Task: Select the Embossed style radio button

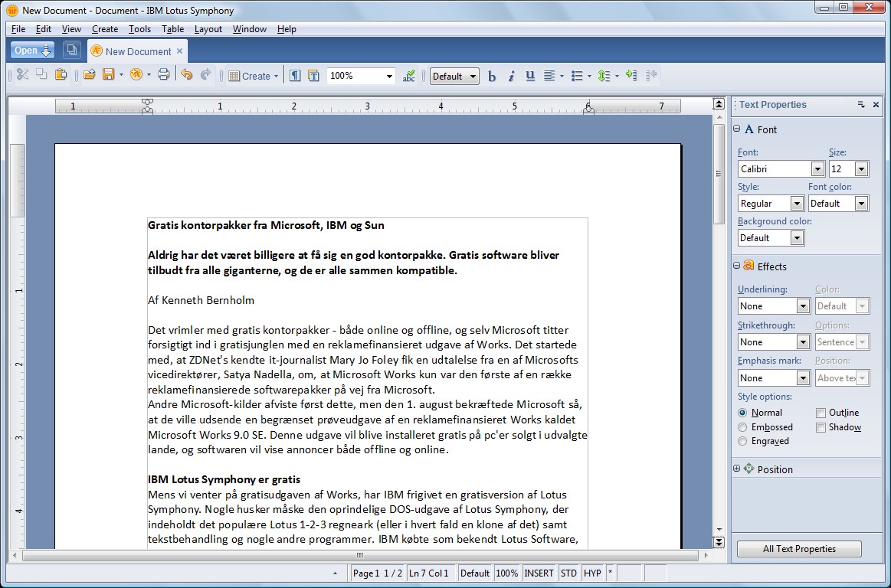Action: click(x=742, y=427)
